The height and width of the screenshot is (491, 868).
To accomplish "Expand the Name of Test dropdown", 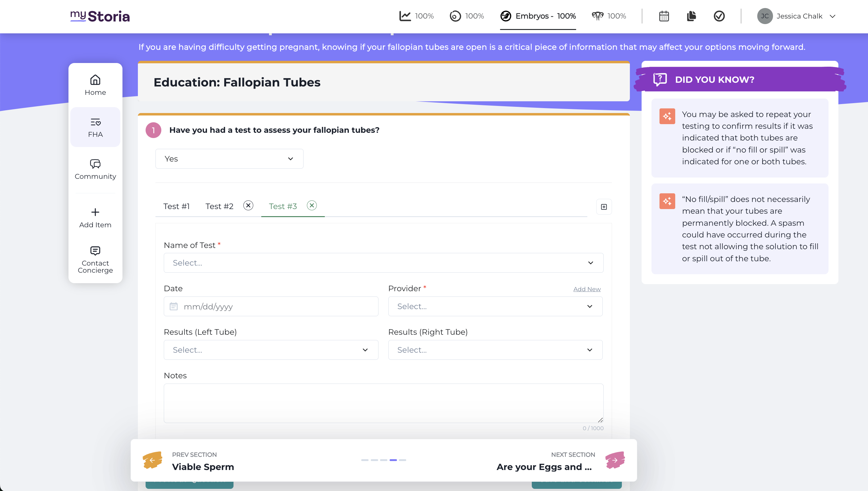I will [x=383, y=263].
